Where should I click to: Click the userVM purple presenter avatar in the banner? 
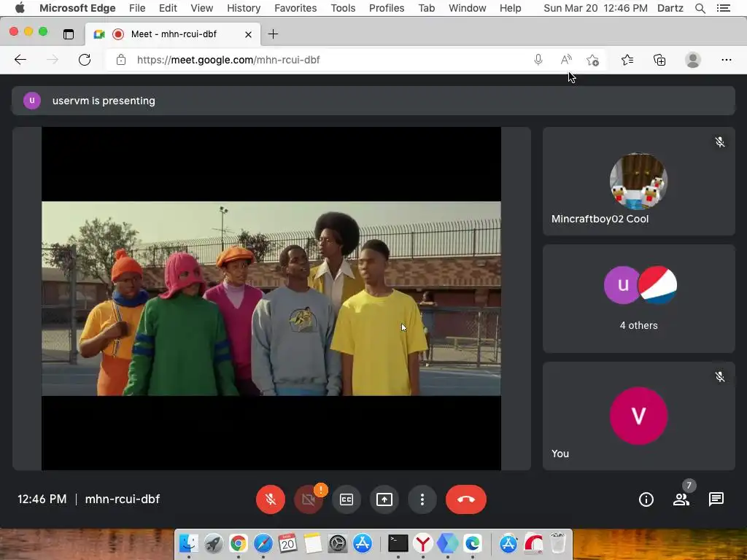coord(32,101)
